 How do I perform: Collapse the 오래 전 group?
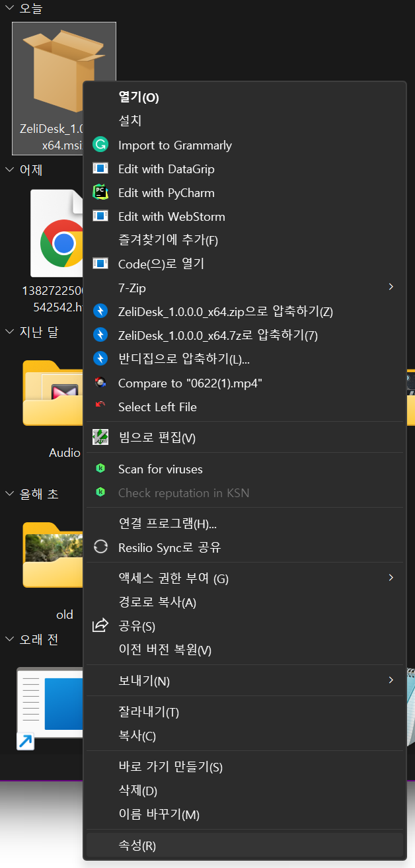coord(9,639)
